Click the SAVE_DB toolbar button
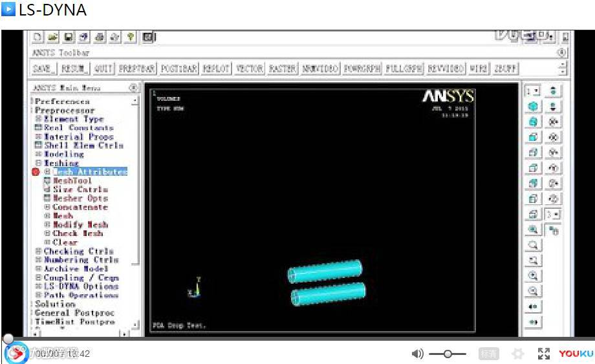595x364 pixels. pos(44,69)
